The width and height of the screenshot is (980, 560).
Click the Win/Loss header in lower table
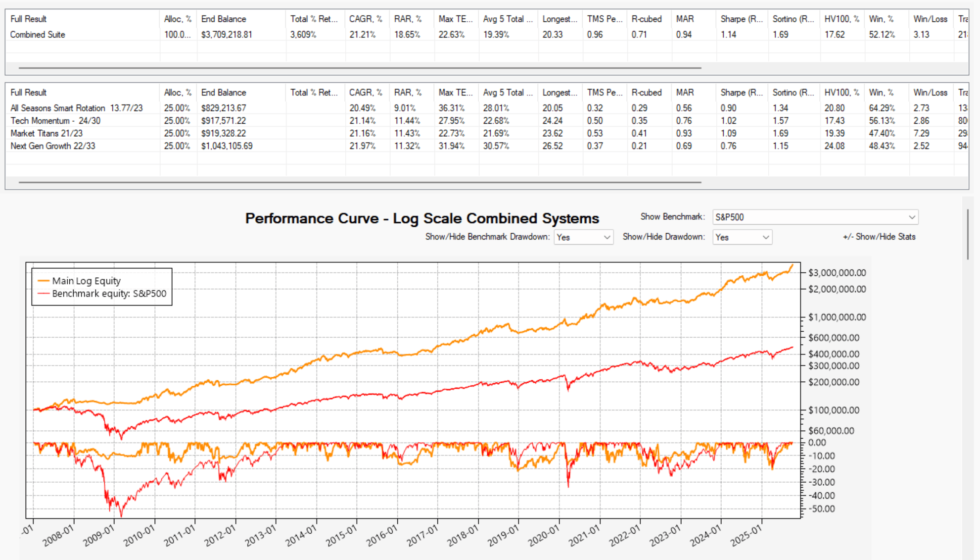[x=930, y=93]
